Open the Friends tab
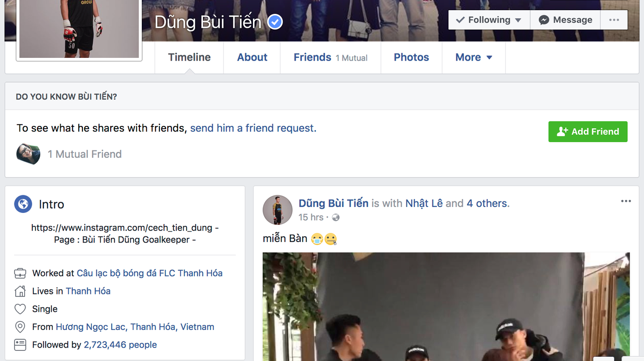 (330, 57)
